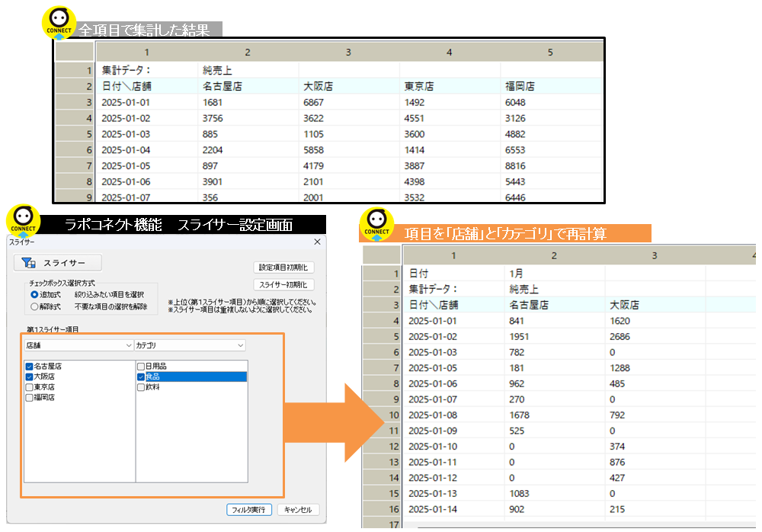Select column 5 header in top table
Screen dimensions: 762x532
coord(550,52)
